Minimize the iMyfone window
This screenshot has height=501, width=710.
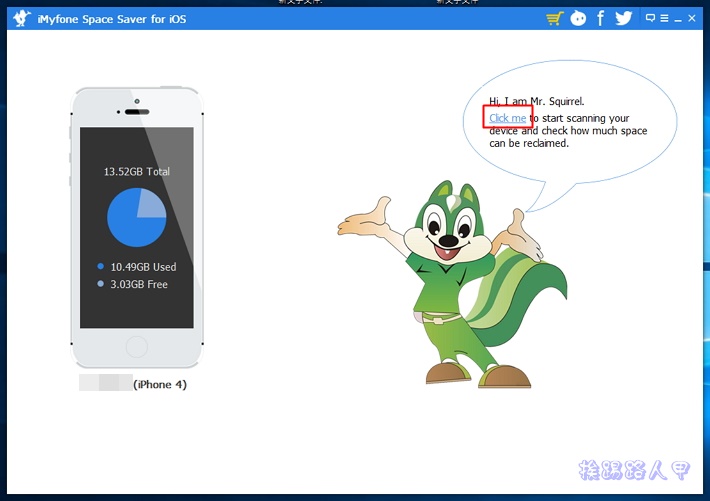678,20
